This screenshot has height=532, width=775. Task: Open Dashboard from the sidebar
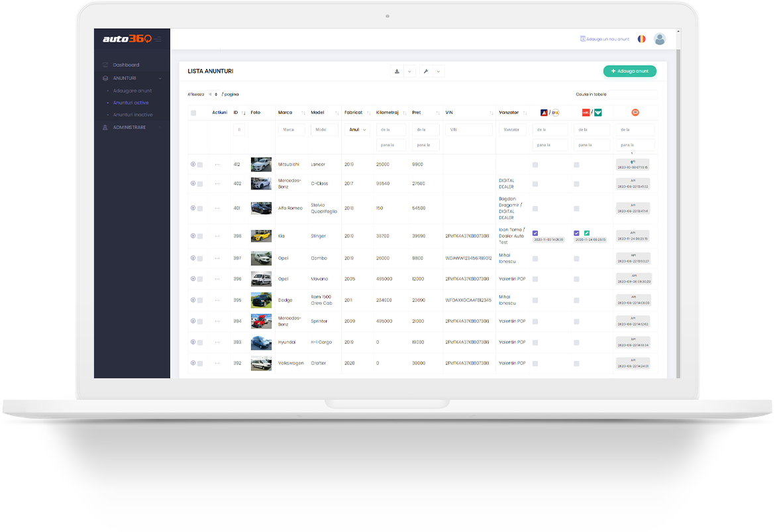126,65
